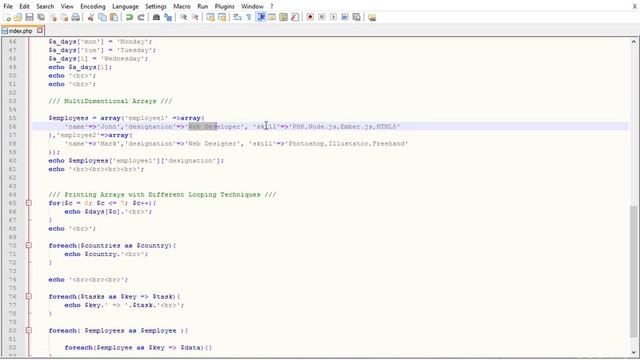Open the Function List icon

(295, 17)
